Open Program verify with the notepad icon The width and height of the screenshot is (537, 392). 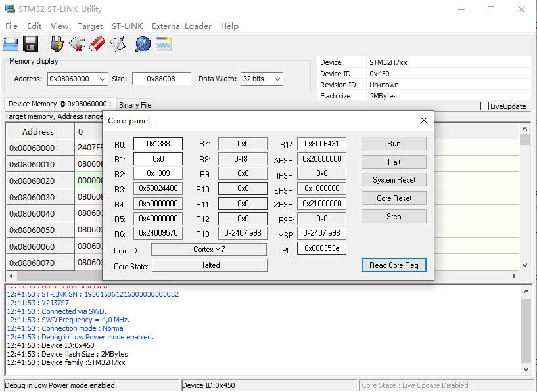[x=118, y=45]
